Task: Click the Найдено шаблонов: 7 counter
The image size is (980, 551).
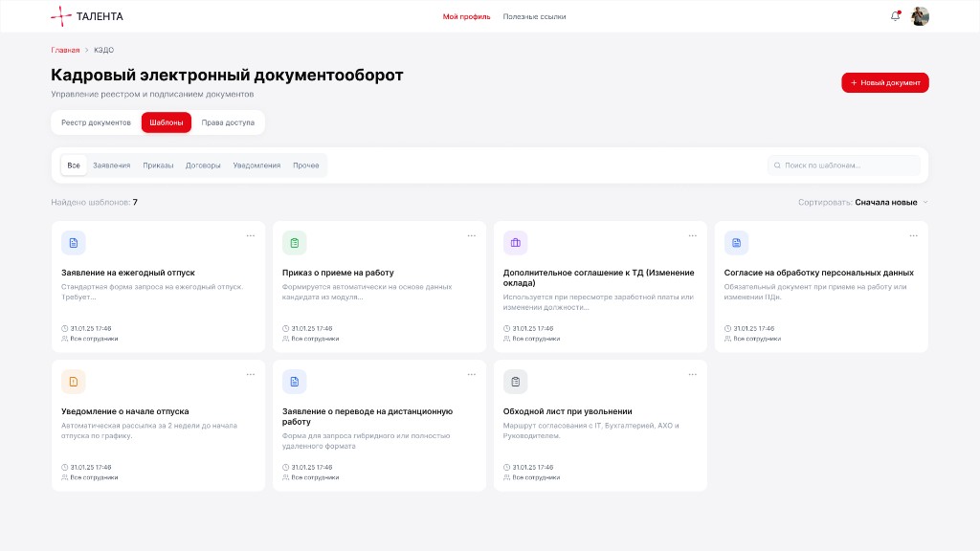Action: [95, 203]
